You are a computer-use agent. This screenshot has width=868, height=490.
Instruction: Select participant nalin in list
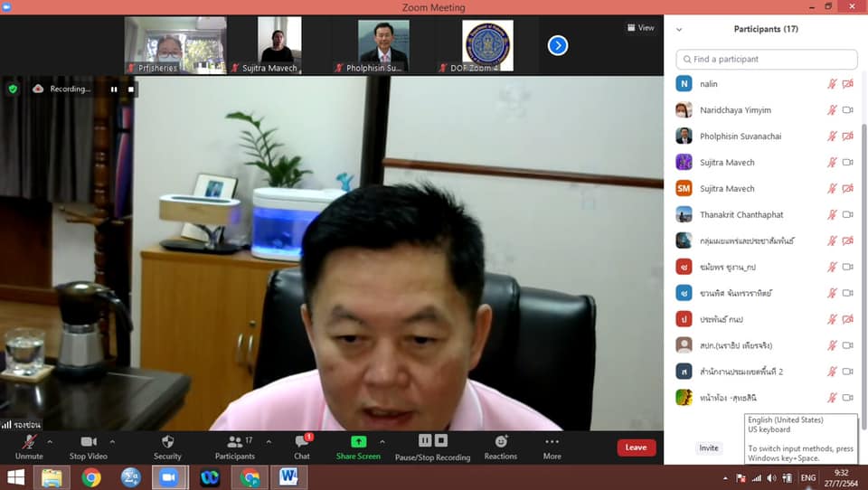pyautogui.click(x=766, y=83)
